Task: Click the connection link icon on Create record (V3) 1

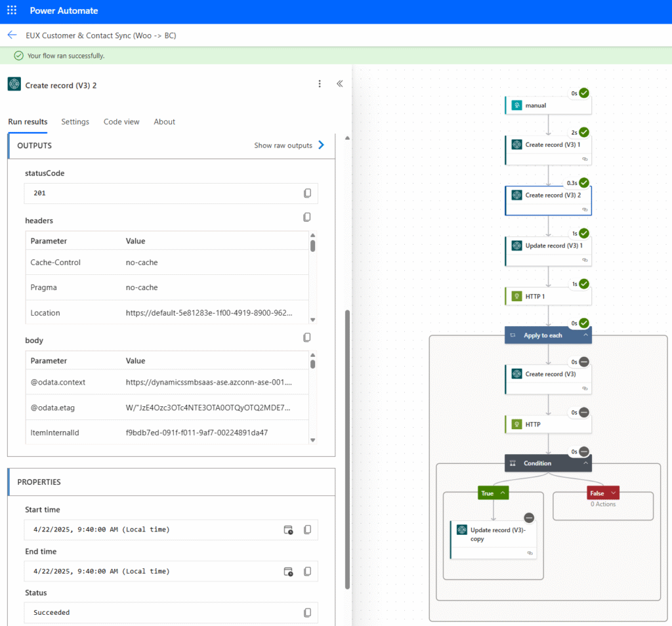Action: [585, 159]
